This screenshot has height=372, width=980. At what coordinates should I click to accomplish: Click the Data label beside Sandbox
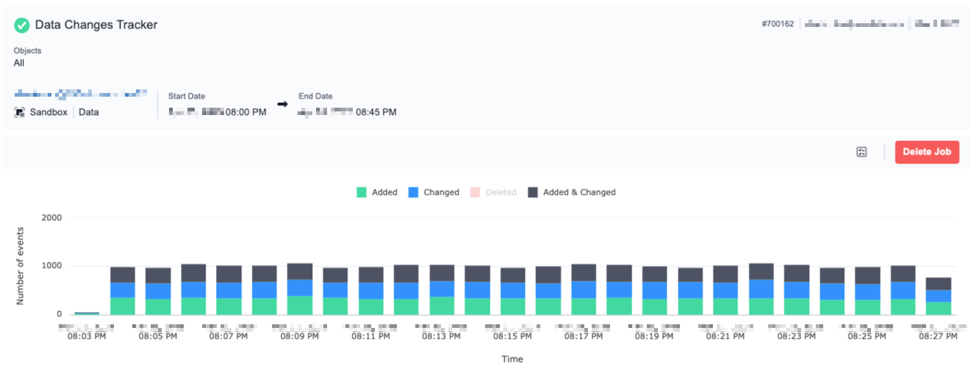click(89, 112)
